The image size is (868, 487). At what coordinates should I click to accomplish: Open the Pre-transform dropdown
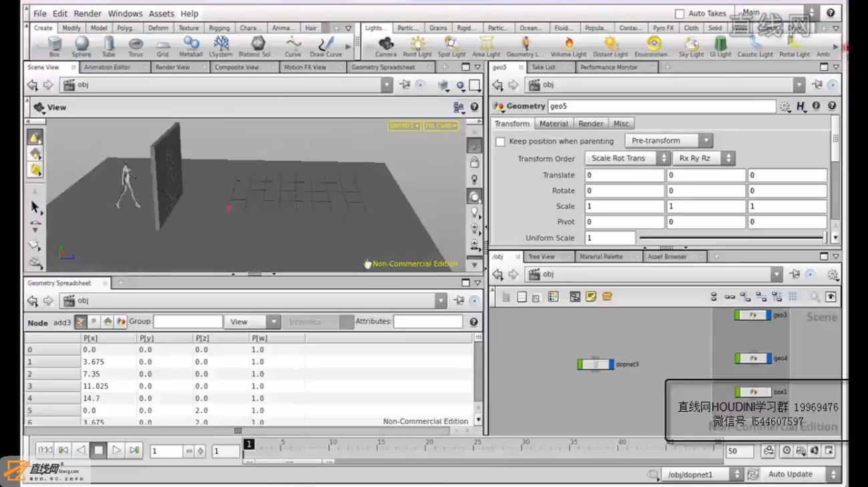pyautogui.click(x=669, y=141)
